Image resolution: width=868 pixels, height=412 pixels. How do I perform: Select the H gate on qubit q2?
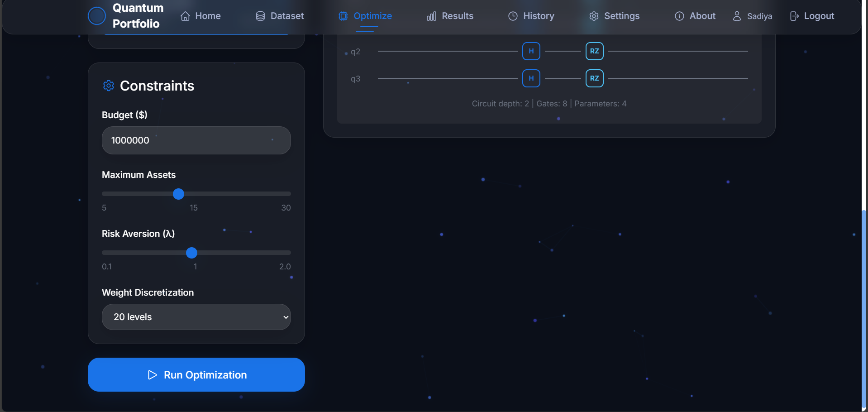[531, 51]
